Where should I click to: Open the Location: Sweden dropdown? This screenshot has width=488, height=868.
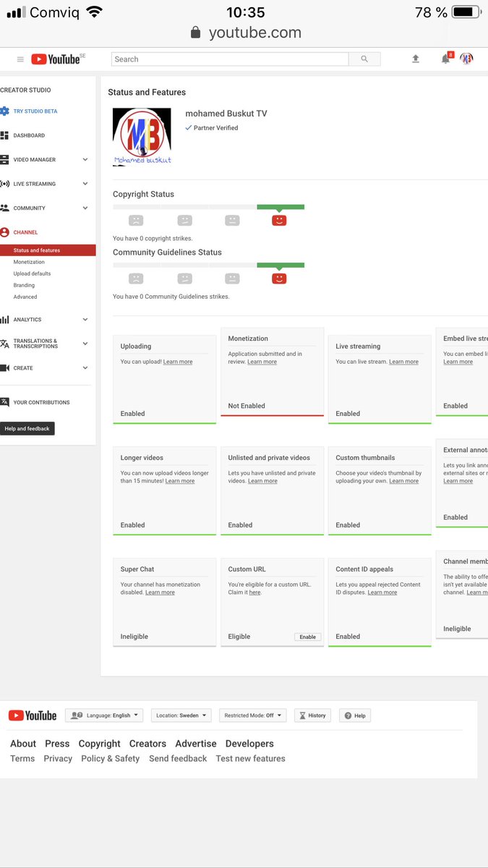click(x=181, y=715)
